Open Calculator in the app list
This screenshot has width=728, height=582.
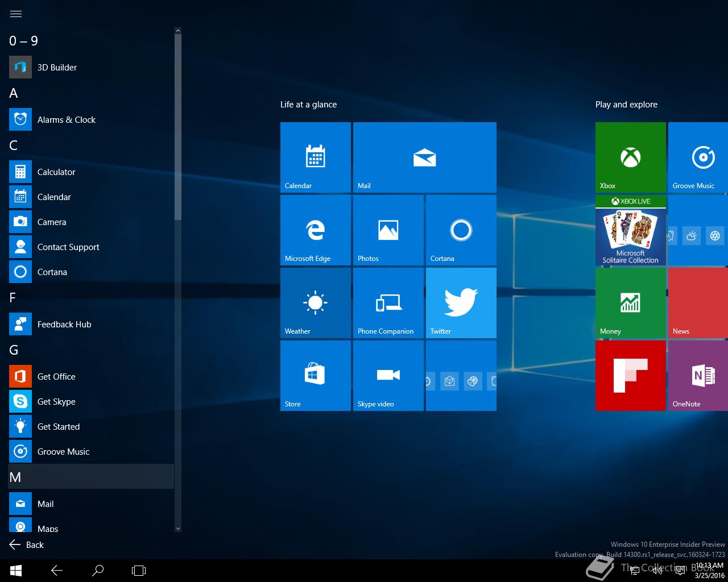tap(91, 172)
